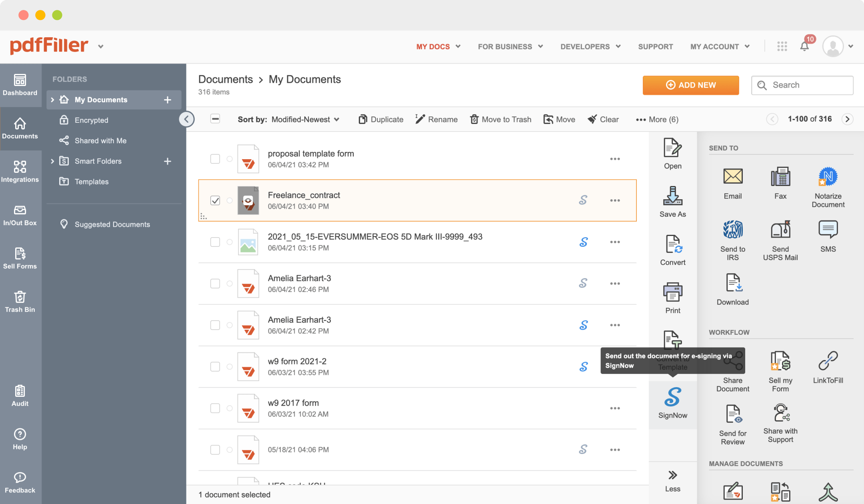Screen dimensions: 864x504
Task: Uncheck the Freelance_contract checkbox
Action: (x=215, y=200)
